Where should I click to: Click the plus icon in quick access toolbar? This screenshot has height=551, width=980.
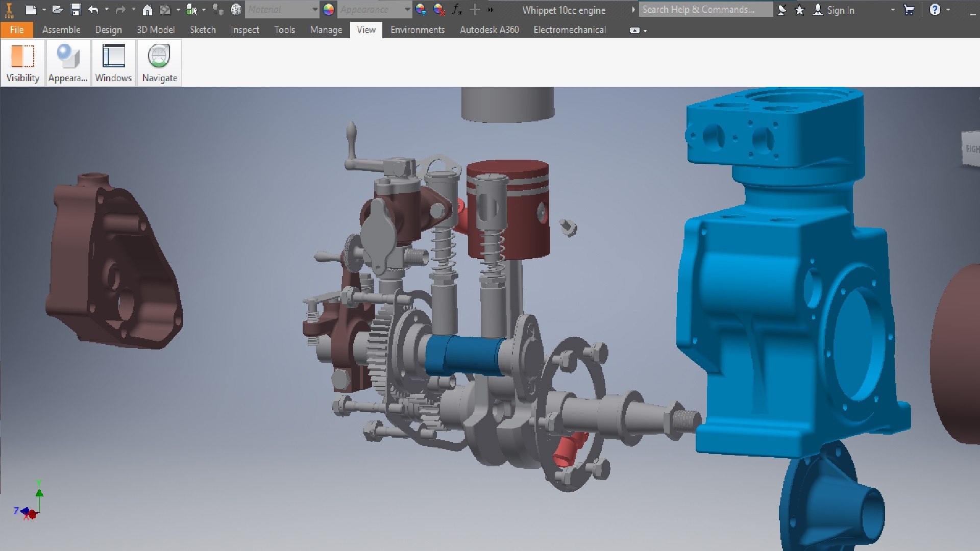[475, 9]
